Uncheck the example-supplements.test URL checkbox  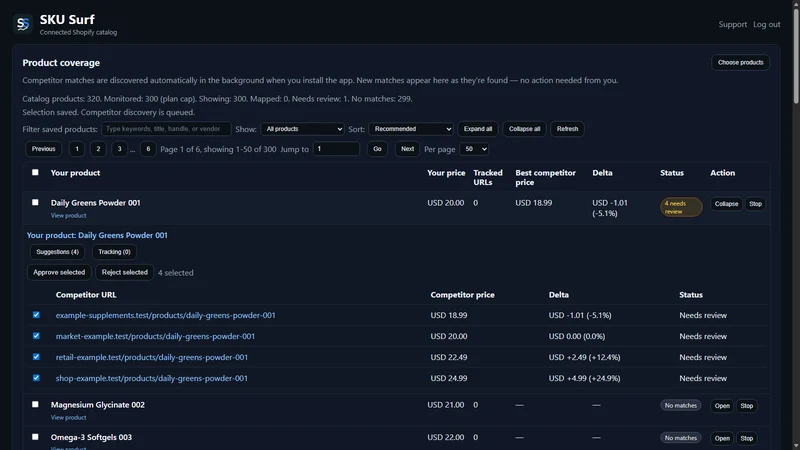point(36,315)
